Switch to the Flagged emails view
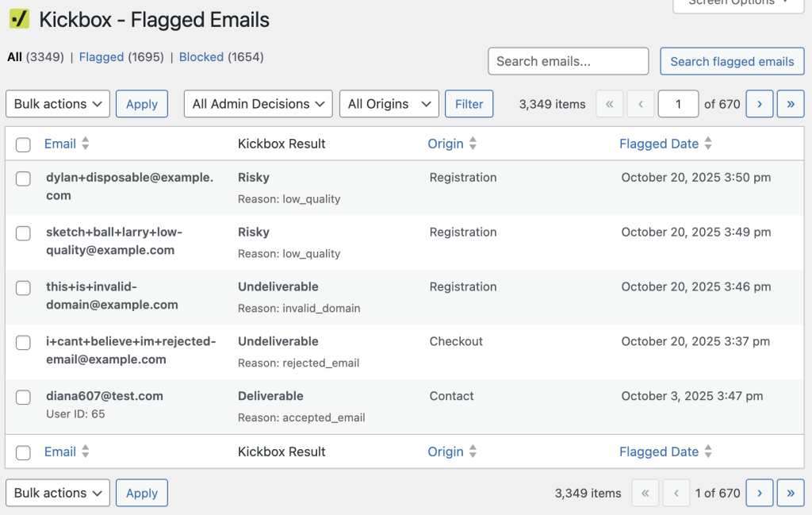Screen dimensions: 812x515 pos(101,57)
